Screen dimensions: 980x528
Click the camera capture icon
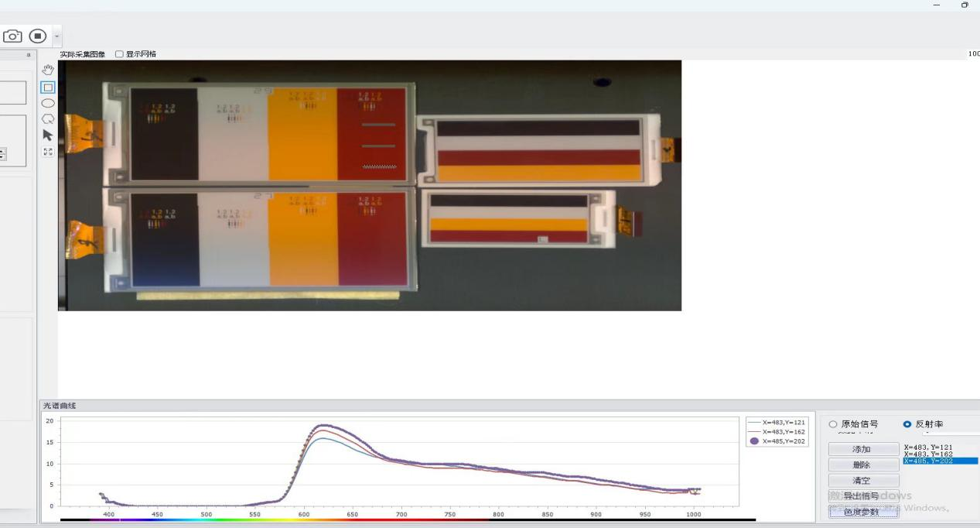[12, 36]
